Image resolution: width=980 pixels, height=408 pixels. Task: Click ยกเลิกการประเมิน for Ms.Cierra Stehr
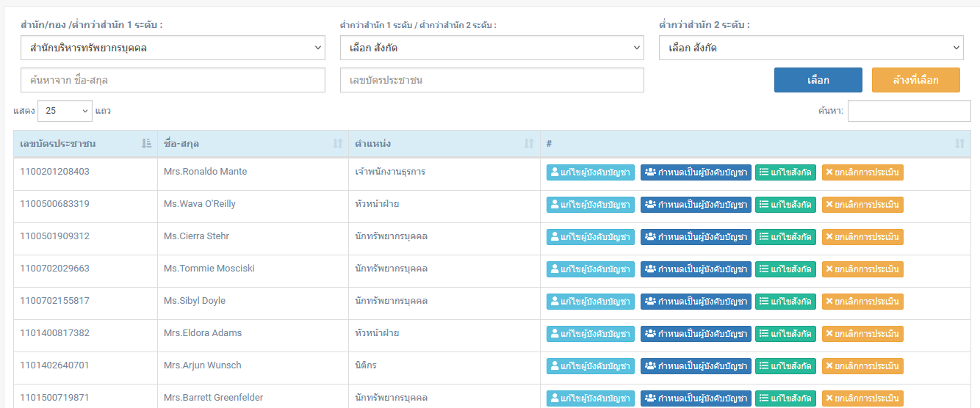(x=862, y=237)
